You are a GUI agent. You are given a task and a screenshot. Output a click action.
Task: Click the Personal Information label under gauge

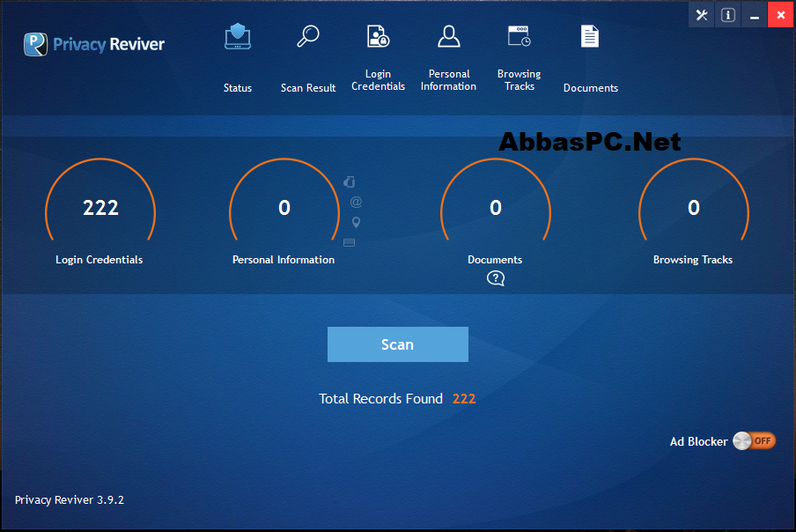coord(284,260)
